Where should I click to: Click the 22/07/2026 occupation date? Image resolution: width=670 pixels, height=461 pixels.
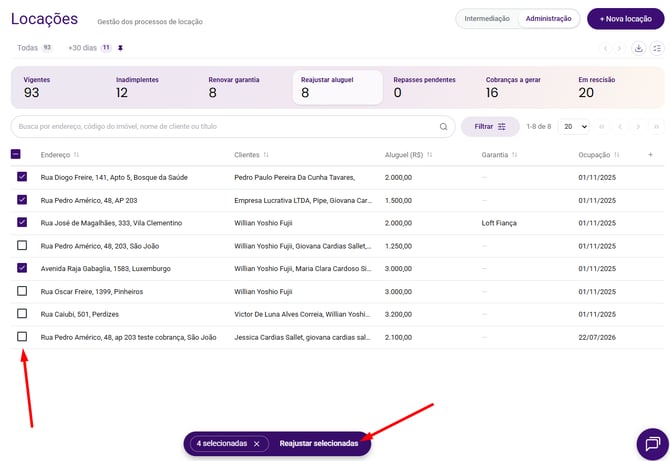point(597,338)
